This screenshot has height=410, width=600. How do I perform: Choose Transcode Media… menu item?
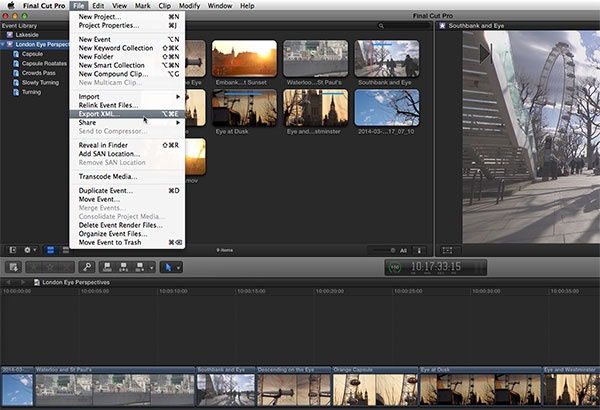pyautogui.click(x=127, y=176)
